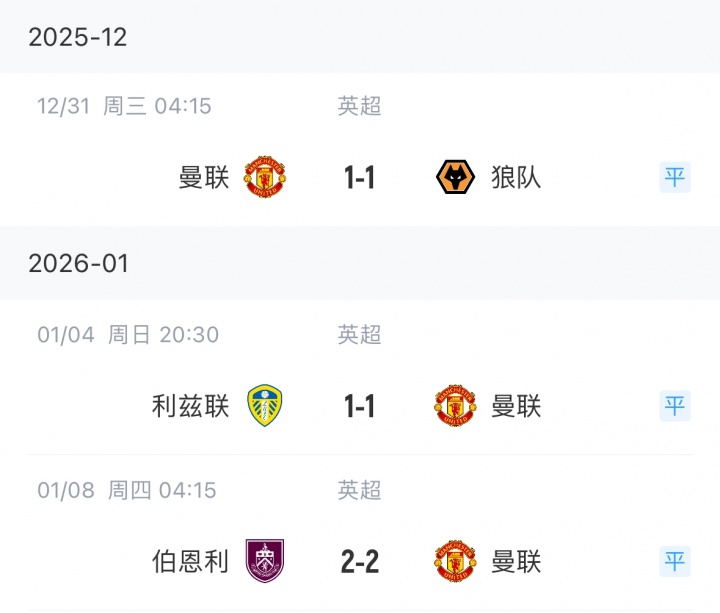Tap 平 draw badge on Leeds match
The width and height of the screenshot is (720, 613).
pyautogui.click(x=675, y=405)
